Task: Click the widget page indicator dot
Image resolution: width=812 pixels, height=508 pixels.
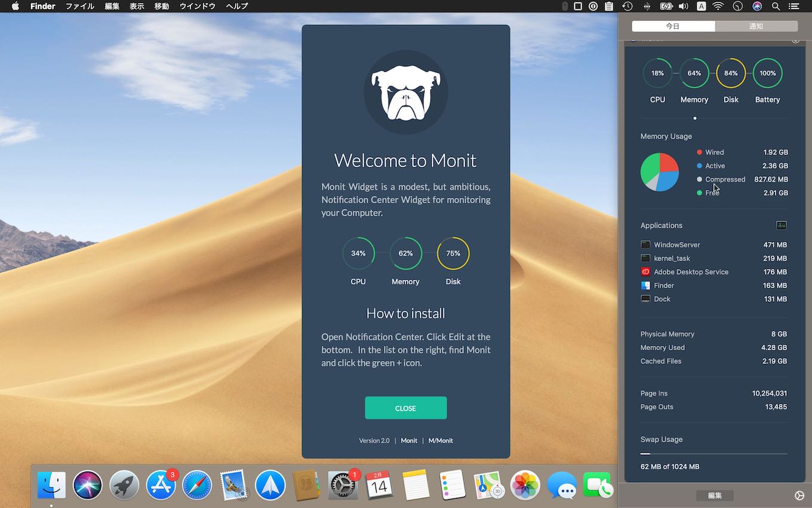Action: (x=695, y=118)
